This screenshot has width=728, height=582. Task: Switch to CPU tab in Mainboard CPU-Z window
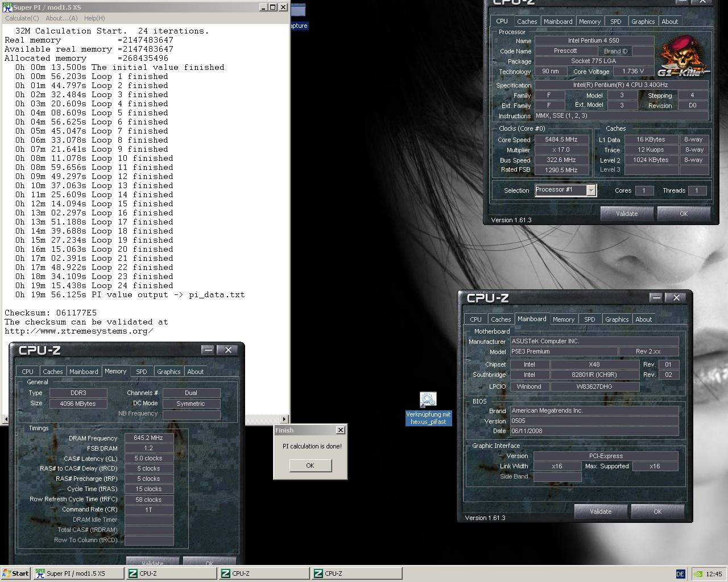(476, 319)
